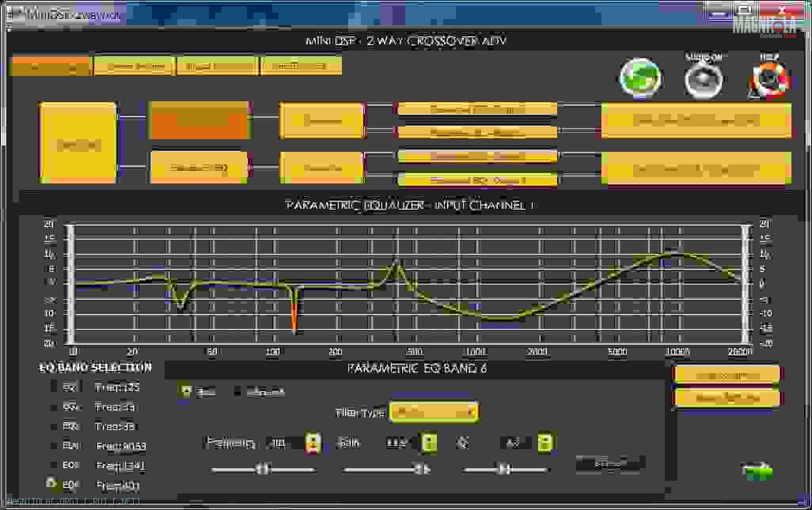This screenshot has width=812, height=510.
Task: Click the Gain spinner arrows
Action: pos(429,443)
